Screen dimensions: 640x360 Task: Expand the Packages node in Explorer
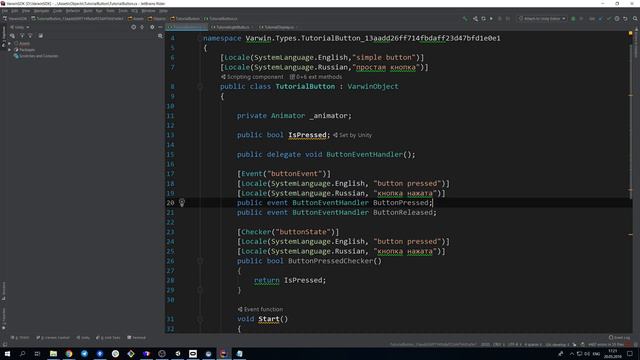pos(9,50)
